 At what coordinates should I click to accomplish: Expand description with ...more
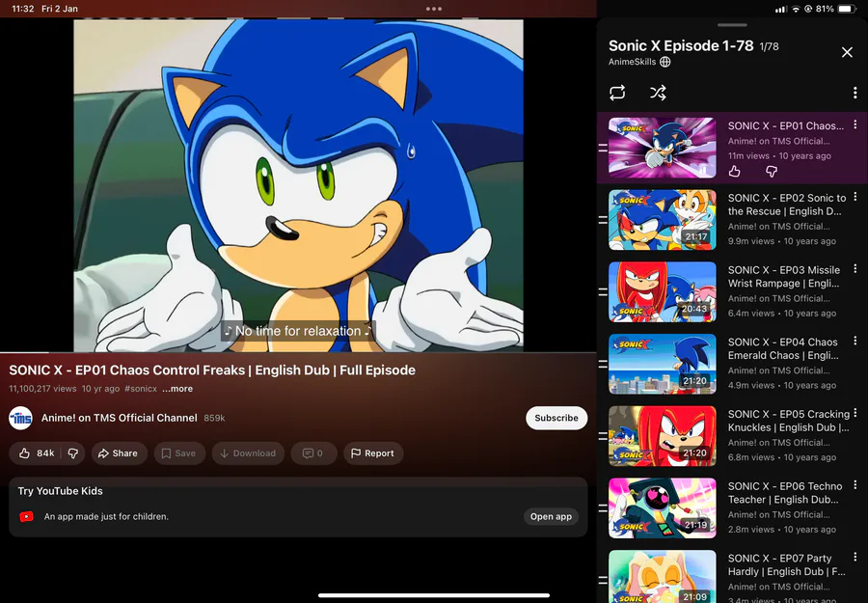177,389
